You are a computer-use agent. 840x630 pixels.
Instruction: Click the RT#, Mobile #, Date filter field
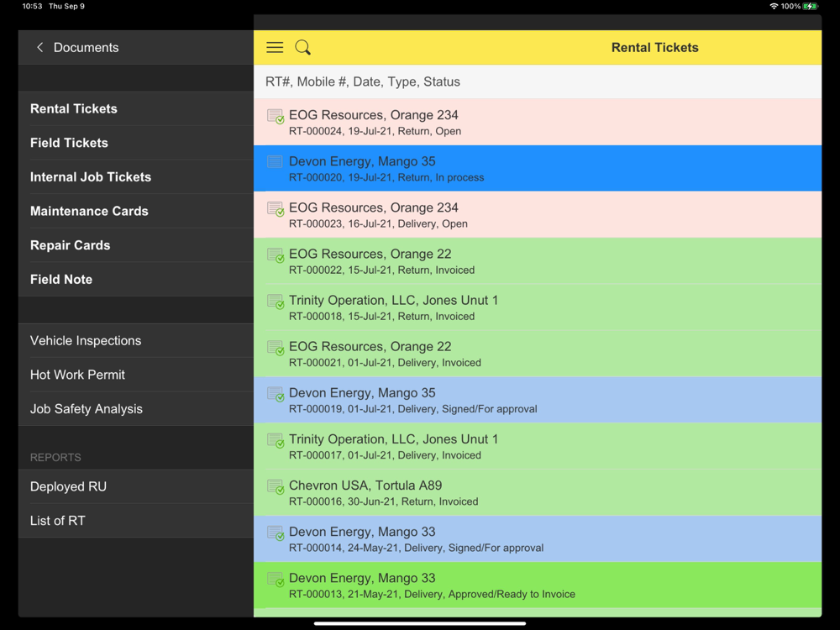pos(538,81)
